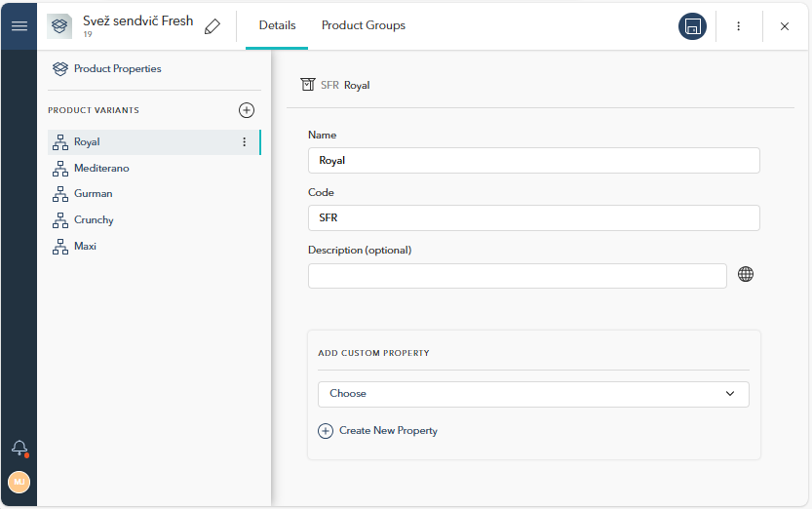Viewport: 812px width, 509px height.
Task: Click the SFR code text in heading
Action: [329, 85]
